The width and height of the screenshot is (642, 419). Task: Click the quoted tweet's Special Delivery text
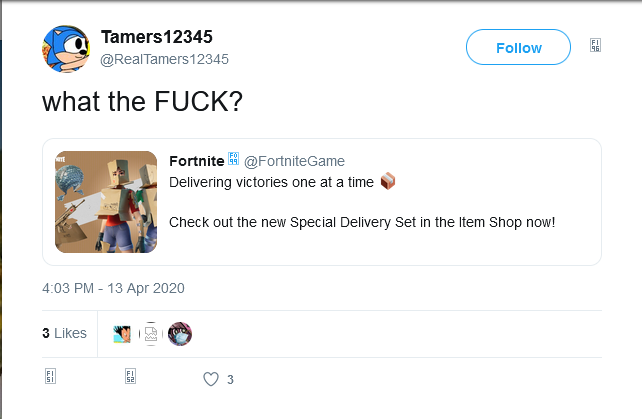[362, 220]
